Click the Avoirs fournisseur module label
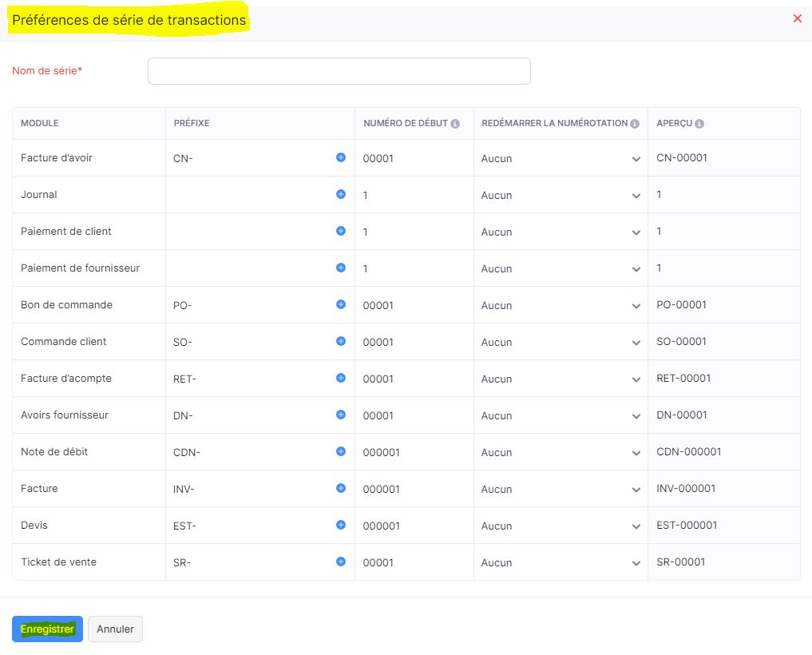This screenshot has width=812, height=655. (x=64, y=415)
